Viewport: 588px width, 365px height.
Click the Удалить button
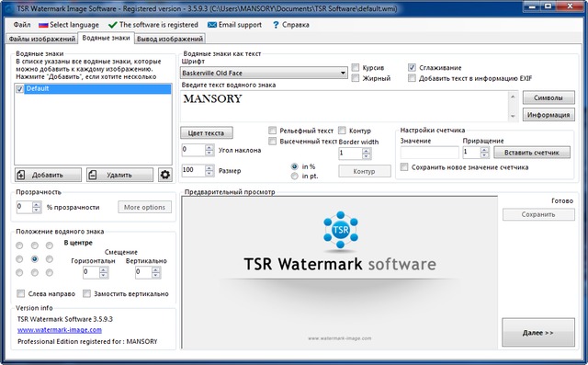pos(120,175)
